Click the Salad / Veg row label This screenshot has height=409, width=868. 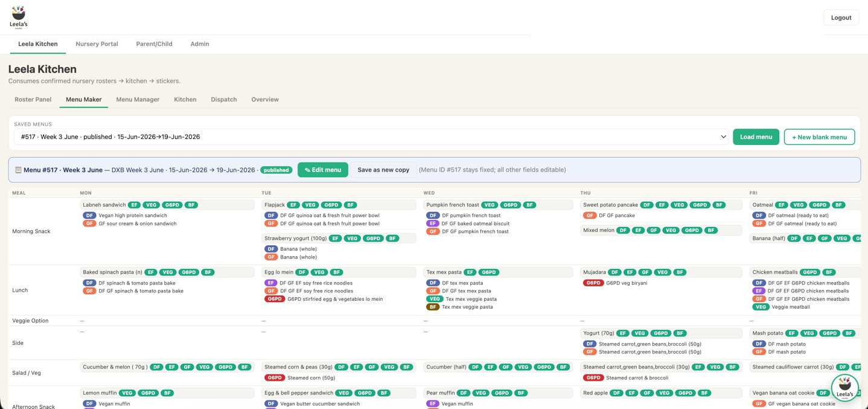(x=27, y=373)
